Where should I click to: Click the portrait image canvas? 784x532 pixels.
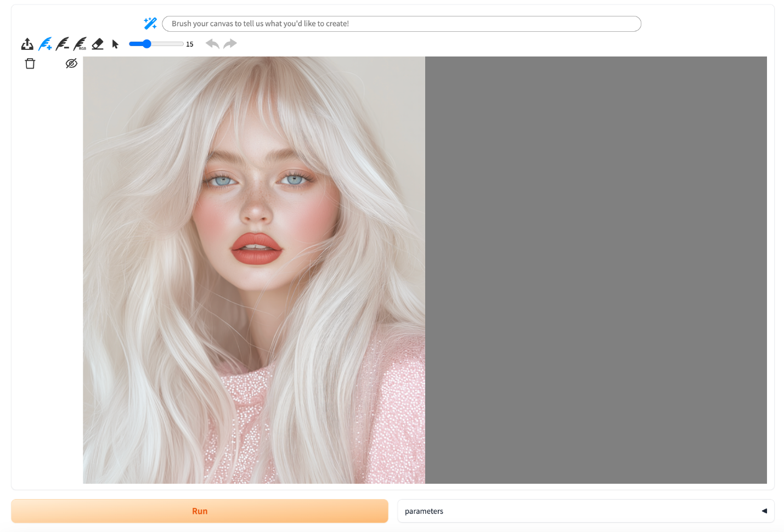point(254,270)
